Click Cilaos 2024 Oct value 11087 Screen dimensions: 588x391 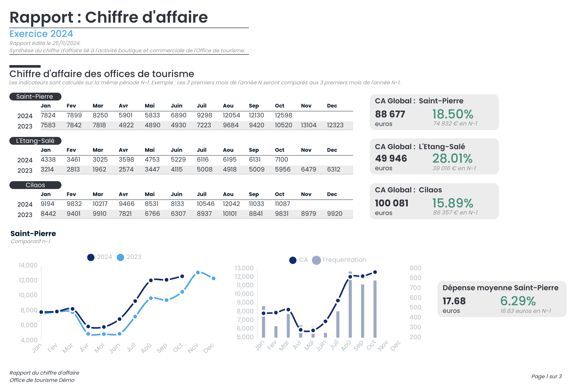point(283,204)
